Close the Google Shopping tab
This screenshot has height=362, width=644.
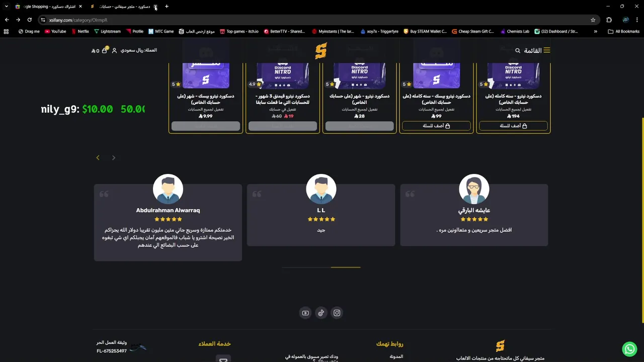80,7
